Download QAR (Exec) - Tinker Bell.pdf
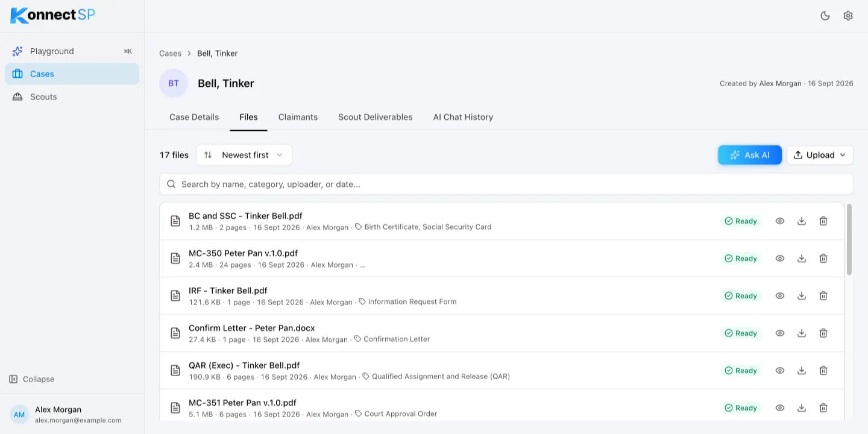Viewport: 868px width, 434px height. 802,371
